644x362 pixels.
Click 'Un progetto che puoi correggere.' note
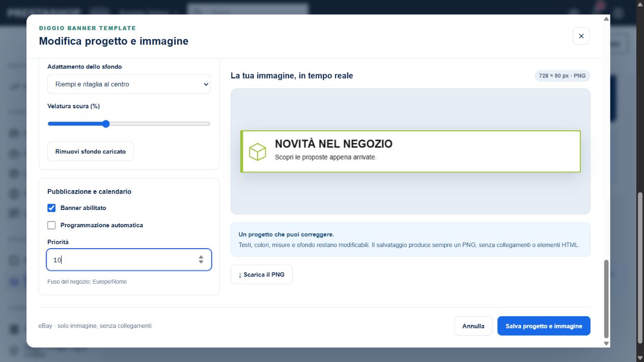pos(286,235)
